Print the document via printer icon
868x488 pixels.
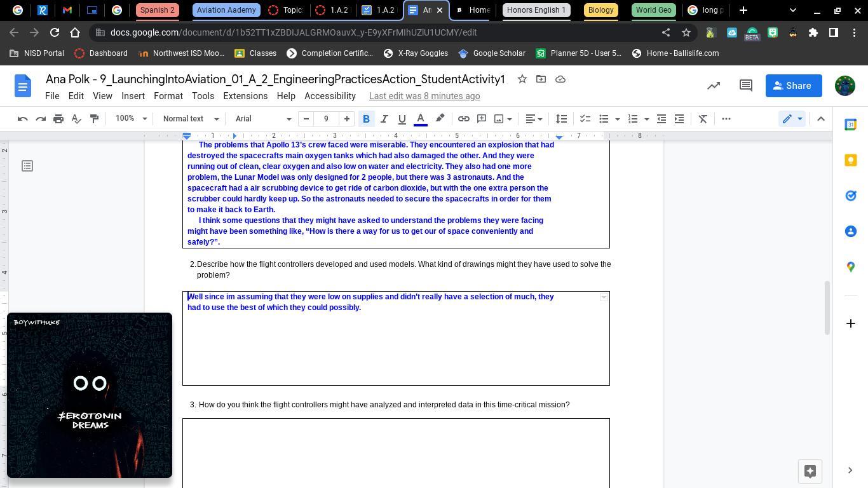tap(58, 119)
